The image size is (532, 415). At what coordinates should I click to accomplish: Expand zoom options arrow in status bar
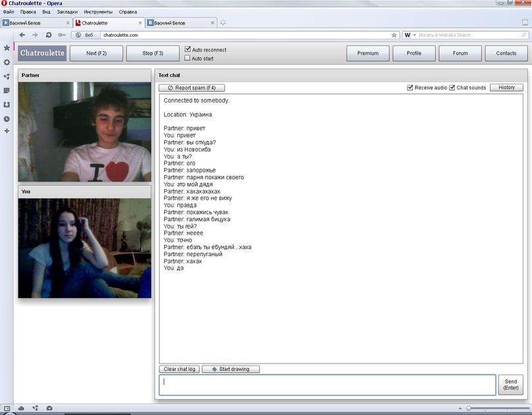click(460, 408)
